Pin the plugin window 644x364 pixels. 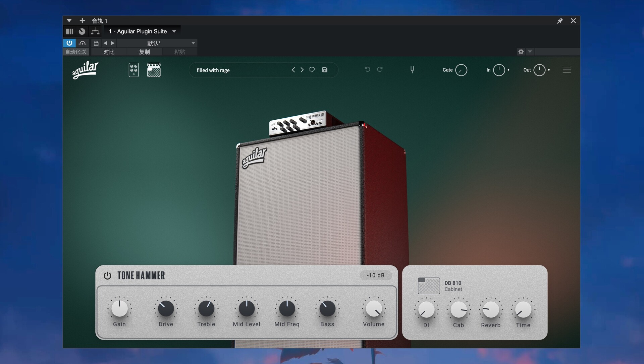click(559, 20)
